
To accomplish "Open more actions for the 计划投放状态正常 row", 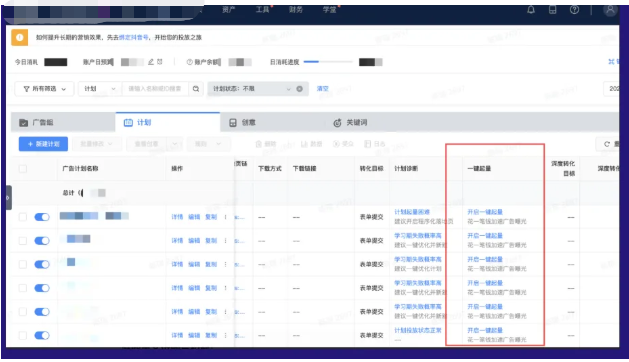I will click(x=225, y=335).
